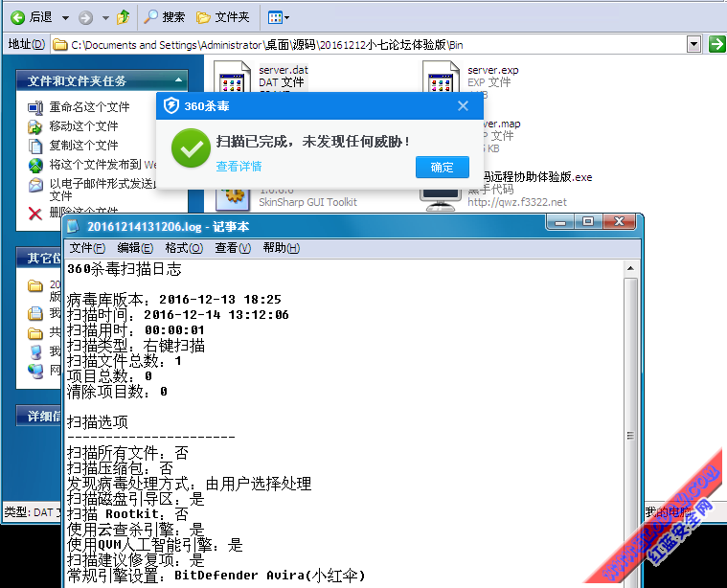The image size is (727, 588).
Task: Open the Notepad 文件(F) menu
Action: (x=87, y=248)
